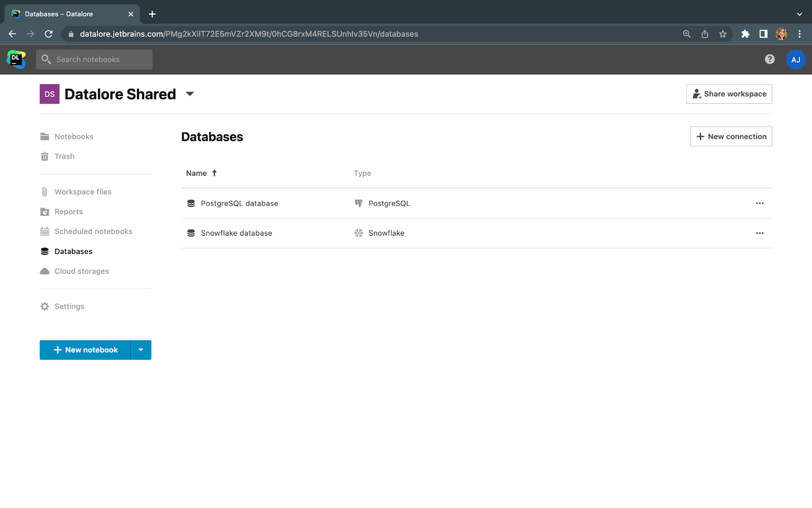
Task: Open the Chrome profile avatar
Action: pos(782,34)
